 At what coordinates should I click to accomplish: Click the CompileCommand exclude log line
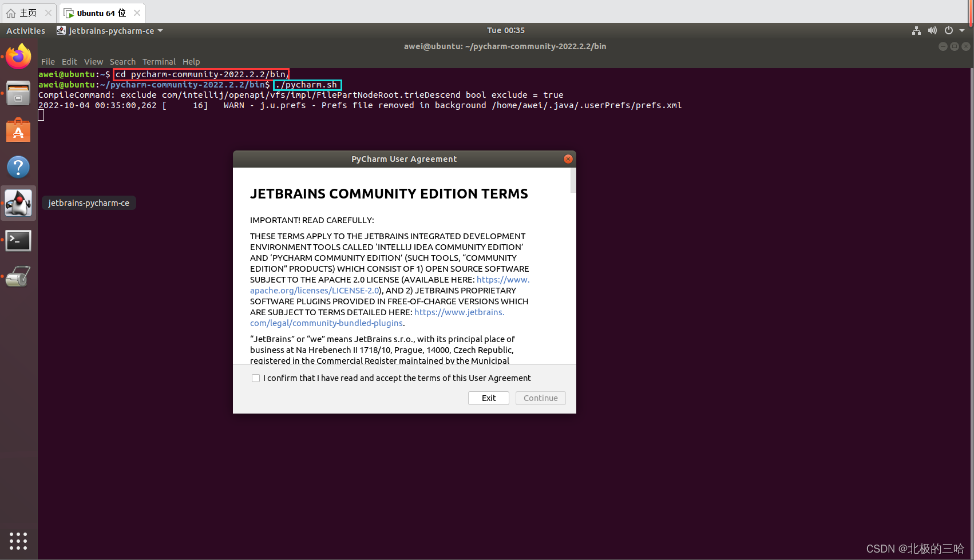[301, 95]
